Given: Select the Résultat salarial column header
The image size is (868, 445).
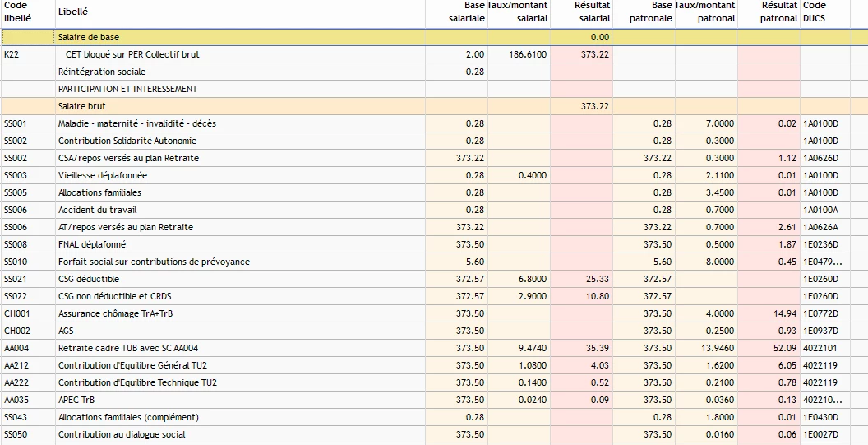Looking at the screenshot, I should (582, 12).
